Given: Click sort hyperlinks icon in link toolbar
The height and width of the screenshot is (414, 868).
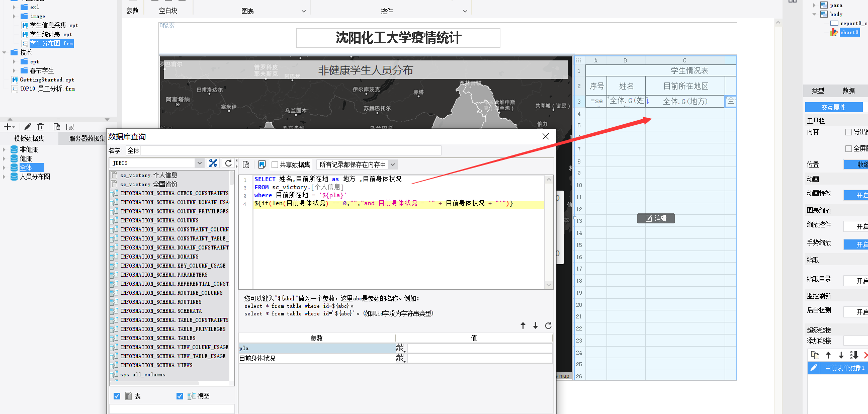Looking at the screenshot, I should (x=854, y=355).
